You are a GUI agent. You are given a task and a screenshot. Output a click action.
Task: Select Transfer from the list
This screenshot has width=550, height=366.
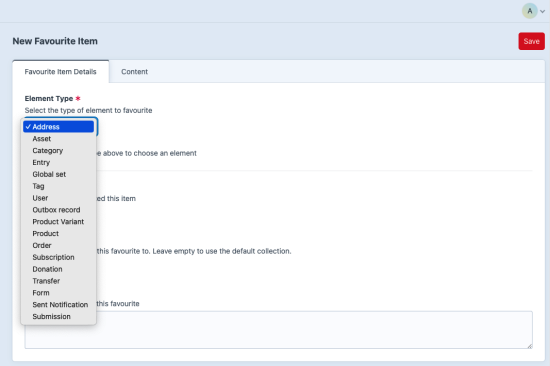point(59,281)
